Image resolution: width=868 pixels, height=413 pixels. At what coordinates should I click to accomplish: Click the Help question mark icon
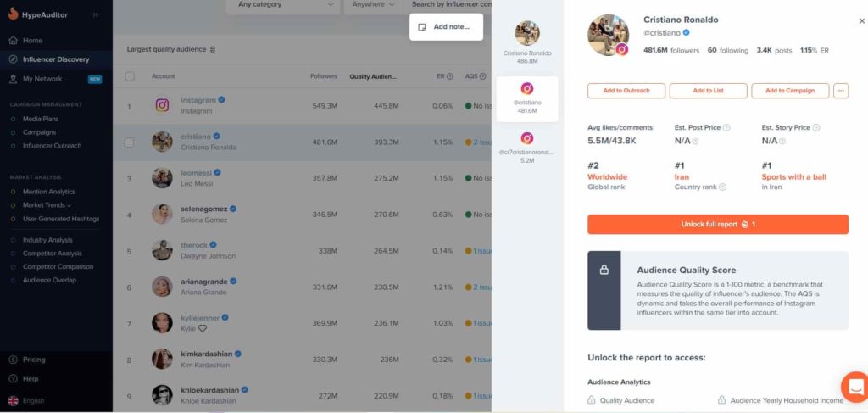(x=14, y=379)
